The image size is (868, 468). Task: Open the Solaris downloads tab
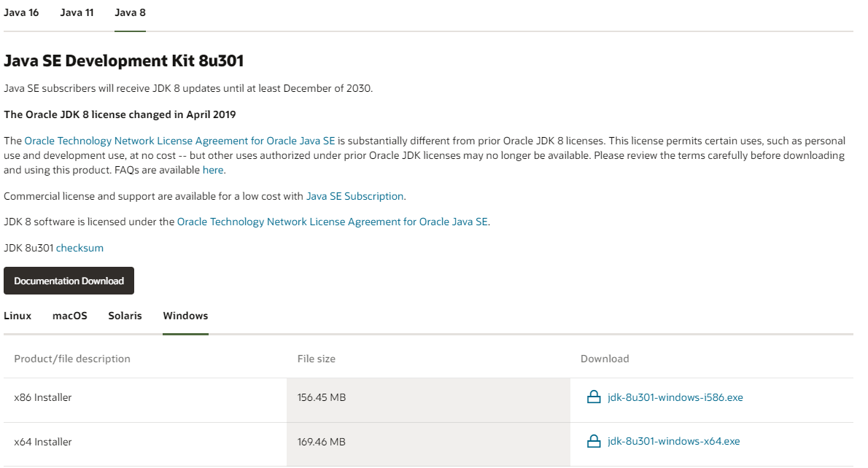pos(125,316)
